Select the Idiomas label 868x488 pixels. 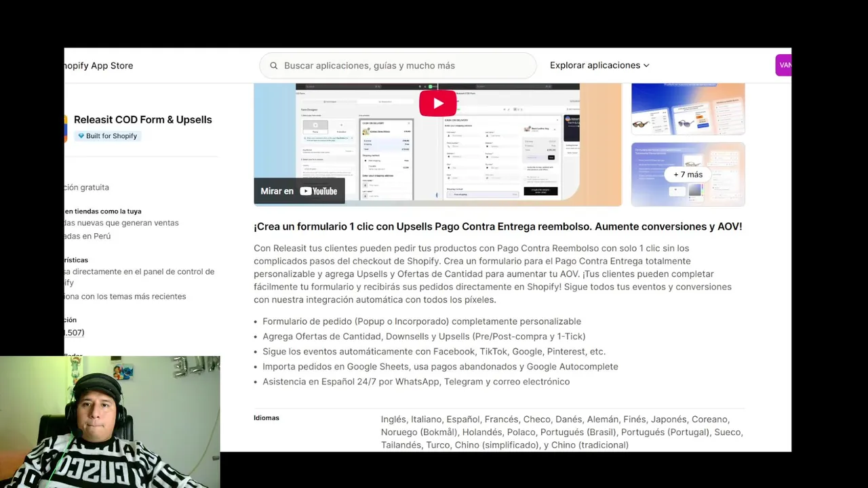point(267,418)
